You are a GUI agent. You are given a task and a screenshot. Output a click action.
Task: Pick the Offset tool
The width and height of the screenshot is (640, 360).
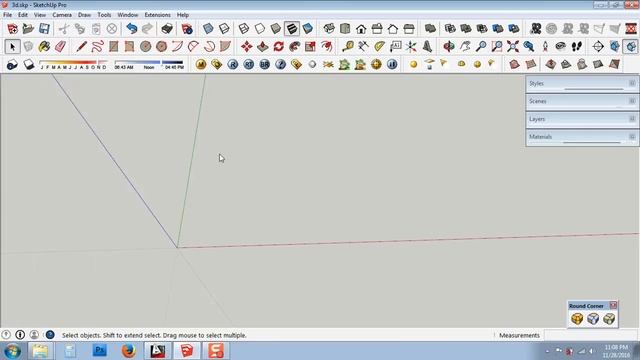click(x=326, y=47)
